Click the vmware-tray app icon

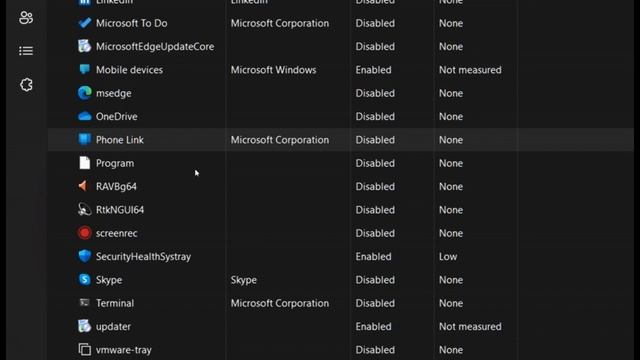tap(84, 349)
